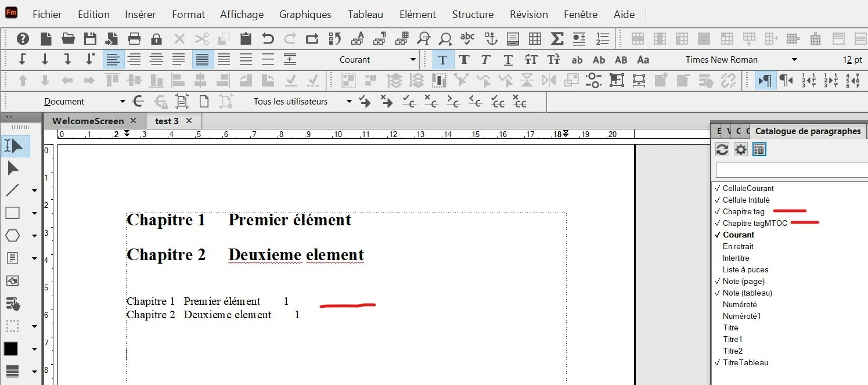Open a file with the folder icon

[x=69, y=39]
